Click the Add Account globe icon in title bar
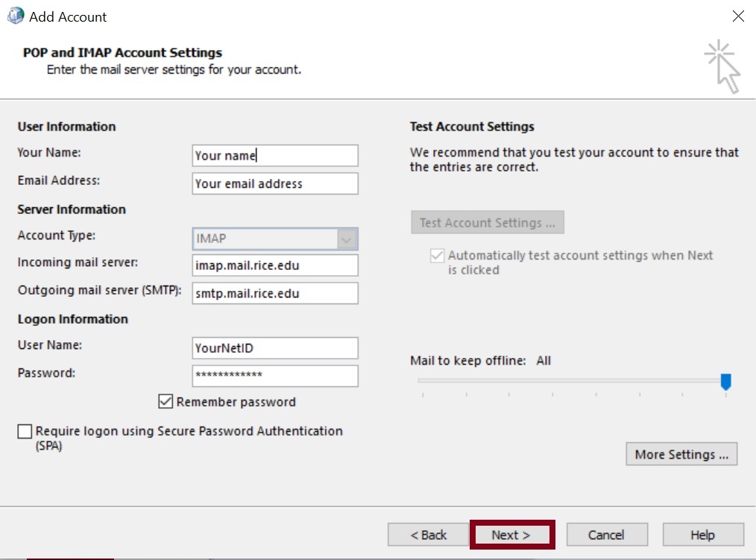This screenshot has width=756, height=560. pyautogui.click(x=15, y=16)
